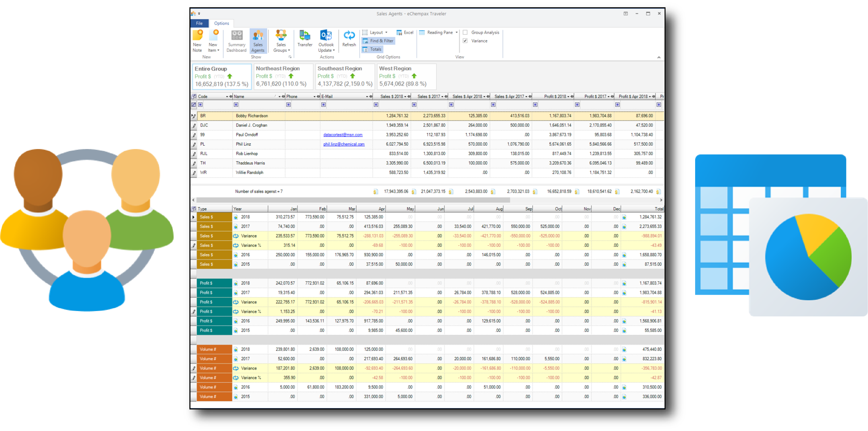Viewport: 868px width, 431px height.
Task: Pin the Sales $ 2017 column
Action: click(x=446, y=97)
